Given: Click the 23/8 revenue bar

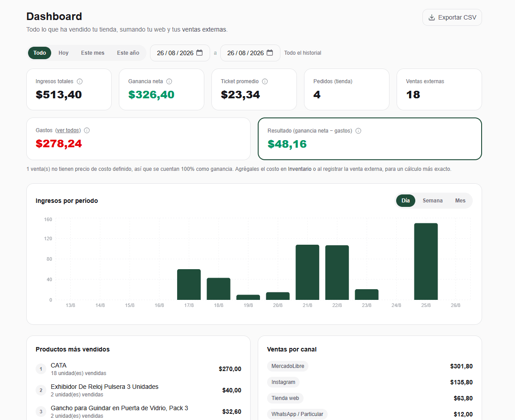Looking at the screenshot, I should [x=366, y=295].
